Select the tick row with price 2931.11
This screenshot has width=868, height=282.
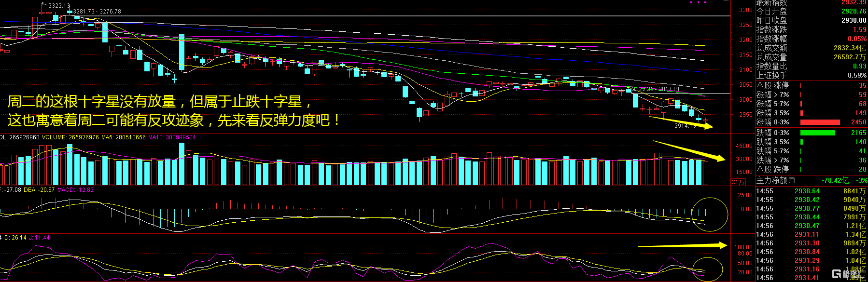(811, 234)
